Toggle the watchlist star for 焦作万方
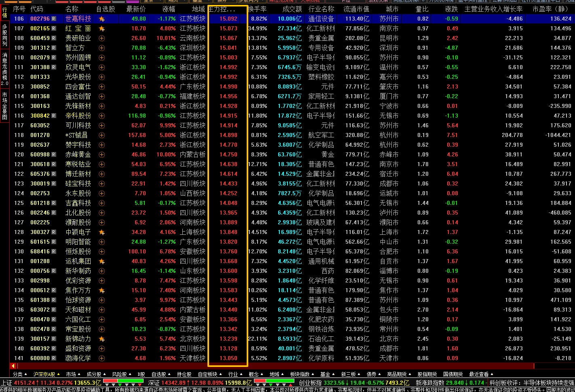This screenshot has width=575, height=392. 101,290
